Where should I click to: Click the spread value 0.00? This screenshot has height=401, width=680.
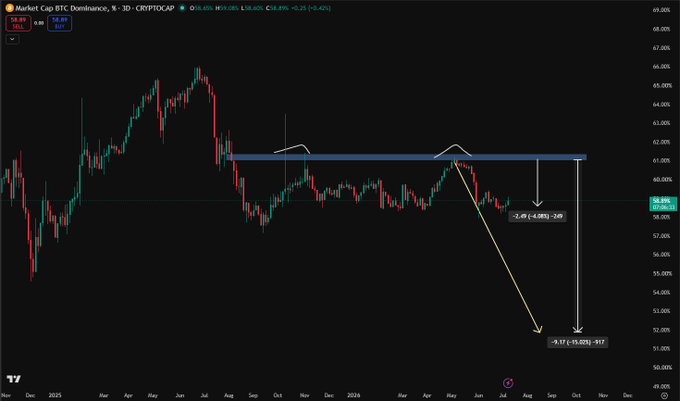point(39,23)
